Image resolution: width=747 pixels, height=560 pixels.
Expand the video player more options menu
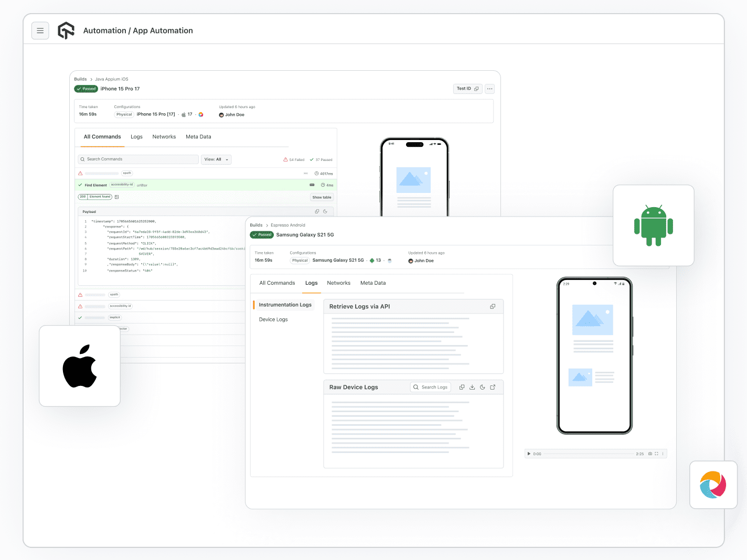tap(663, 454)
